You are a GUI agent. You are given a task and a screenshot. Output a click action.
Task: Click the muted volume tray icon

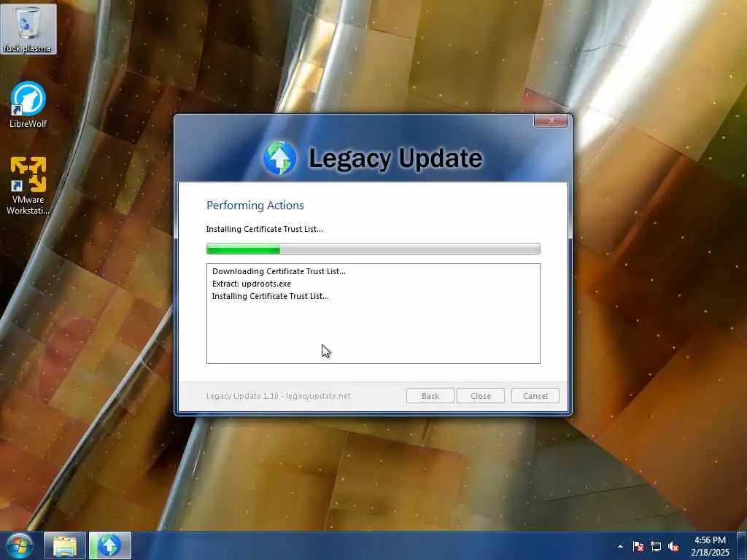673,546
